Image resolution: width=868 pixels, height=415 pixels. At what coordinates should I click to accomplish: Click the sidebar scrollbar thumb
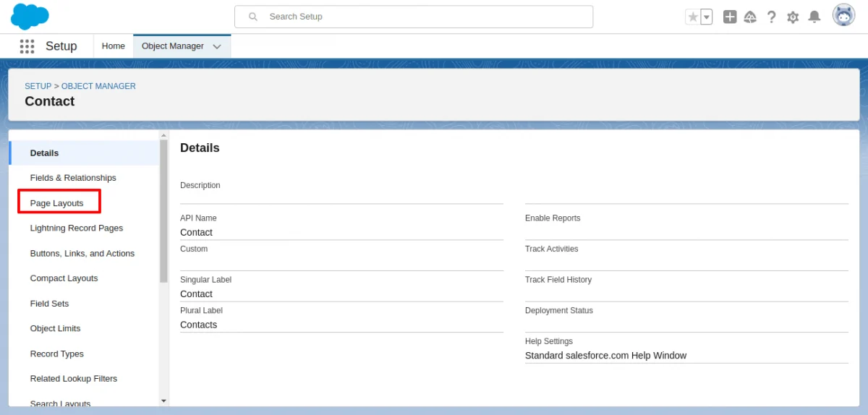click(x=163, y=210)
